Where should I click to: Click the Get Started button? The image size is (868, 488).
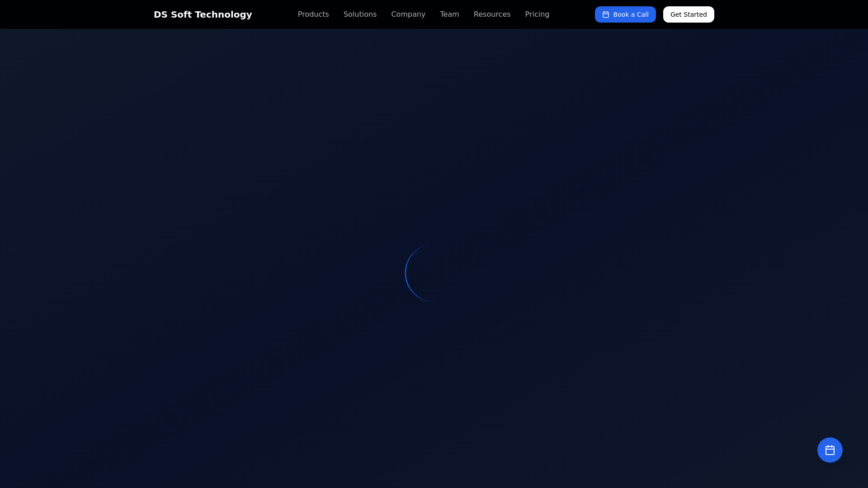point(689,14)
